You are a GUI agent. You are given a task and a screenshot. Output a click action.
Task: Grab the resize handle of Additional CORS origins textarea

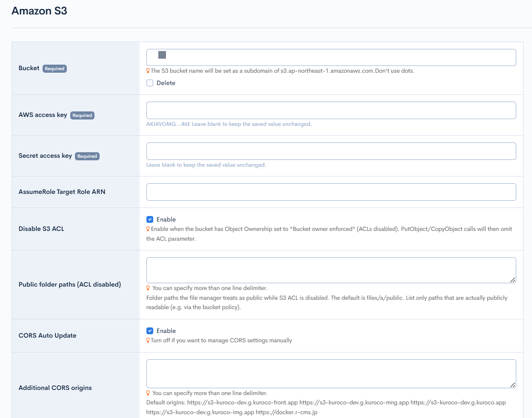[x=513, y=385]
